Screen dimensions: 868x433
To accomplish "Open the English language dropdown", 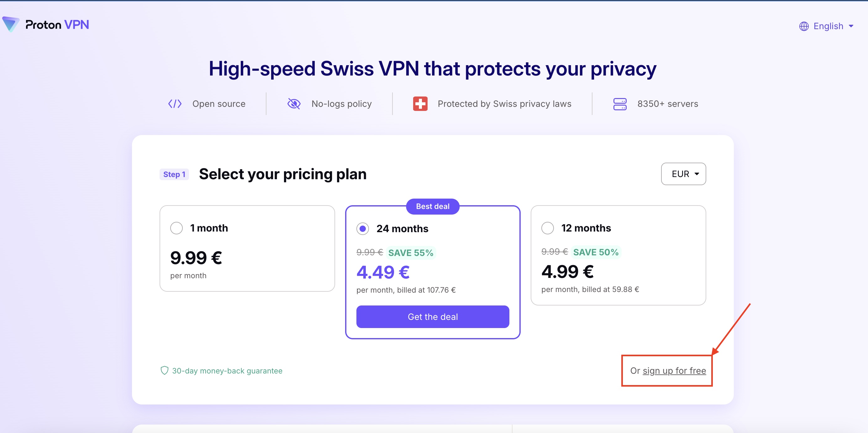I will 828,26.
